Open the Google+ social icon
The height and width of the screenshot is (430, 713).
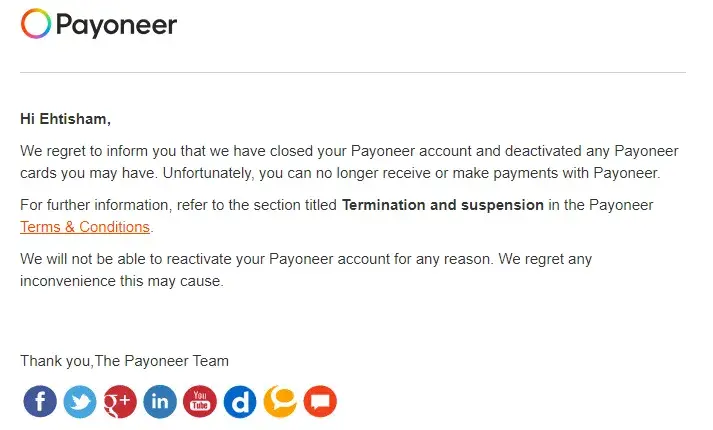coord(120,402)
